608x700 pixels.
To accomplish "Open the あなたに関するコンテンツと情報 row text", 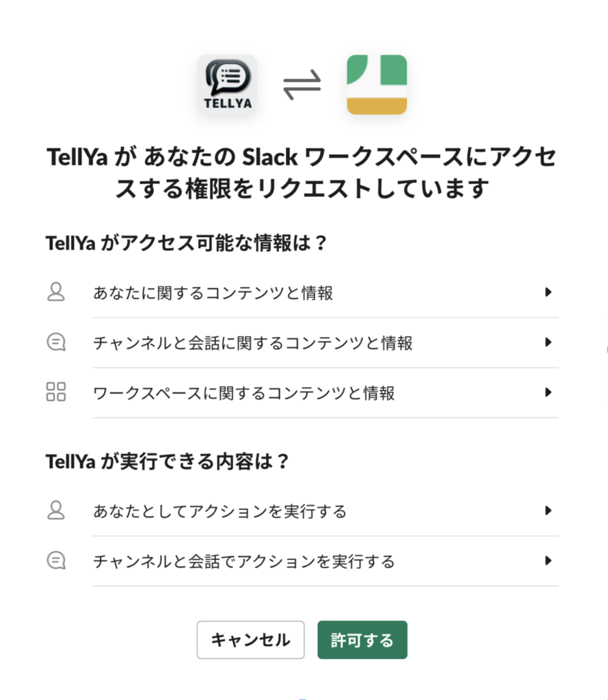I will [213, 293].
